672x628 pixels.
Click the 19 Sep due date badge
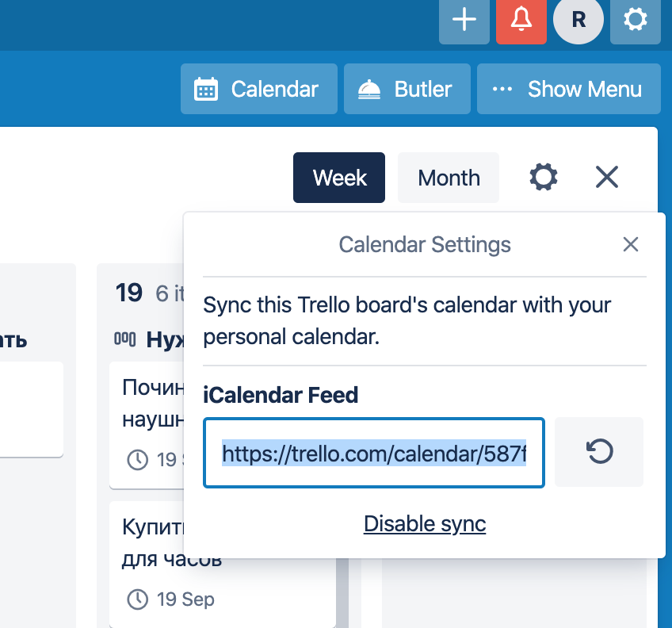pyautogui.click(x=171, y=599)
